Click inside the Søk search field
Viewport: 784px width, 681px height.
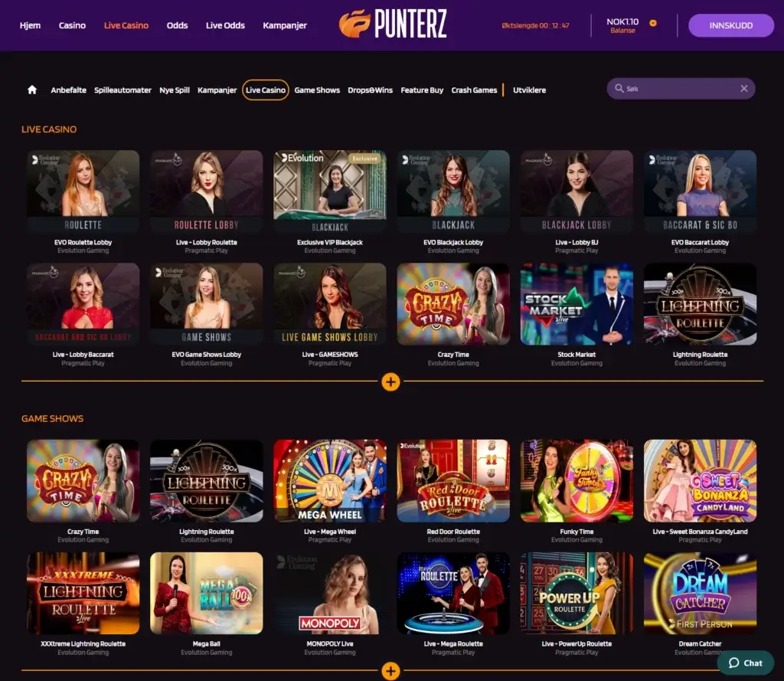coord(681,89)
